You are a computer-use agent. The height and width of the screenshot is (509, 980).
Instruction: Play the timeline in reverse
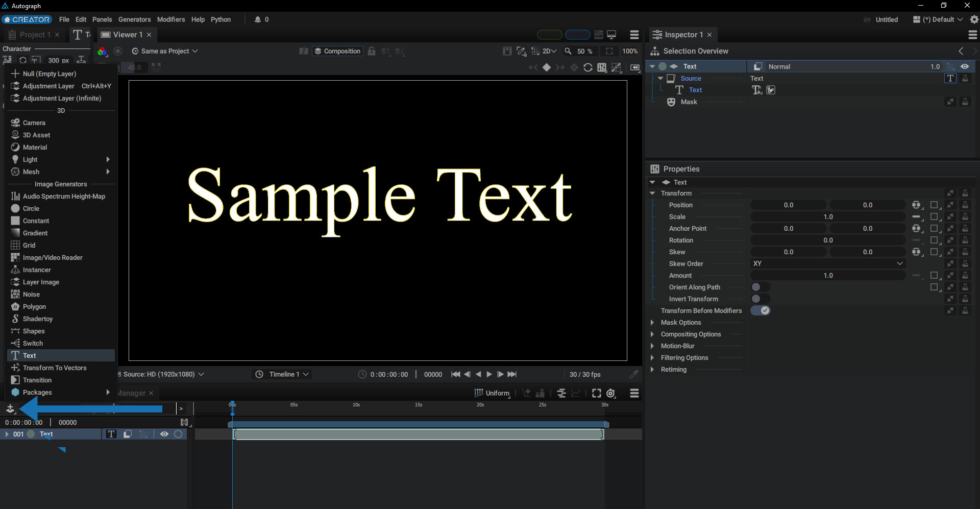[x=478, y=374]
